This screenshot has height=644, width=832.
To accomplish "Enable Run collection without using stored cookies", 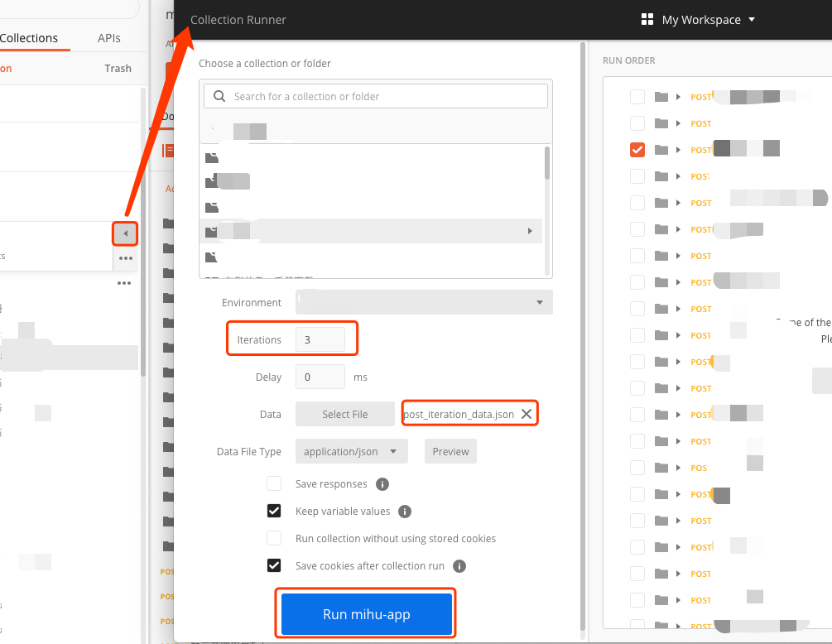I will pyautogui.click(x=274, y=538).
